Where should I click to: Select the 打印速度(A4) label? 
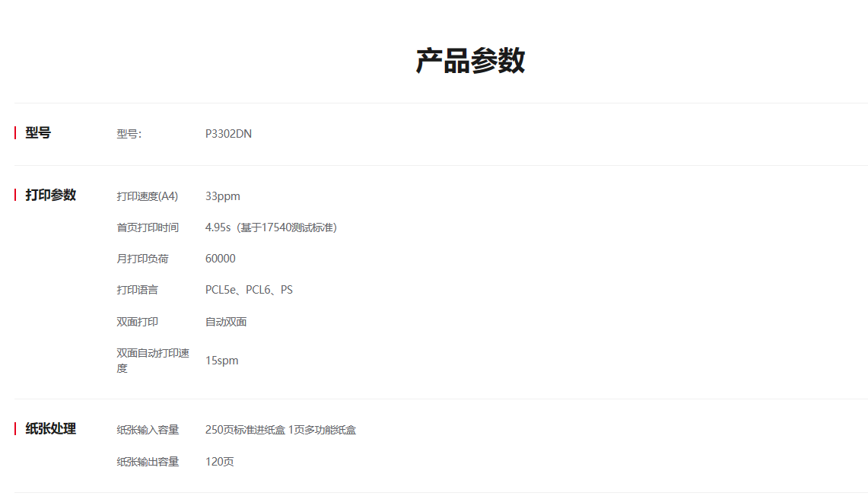click(x=148, y=196)
